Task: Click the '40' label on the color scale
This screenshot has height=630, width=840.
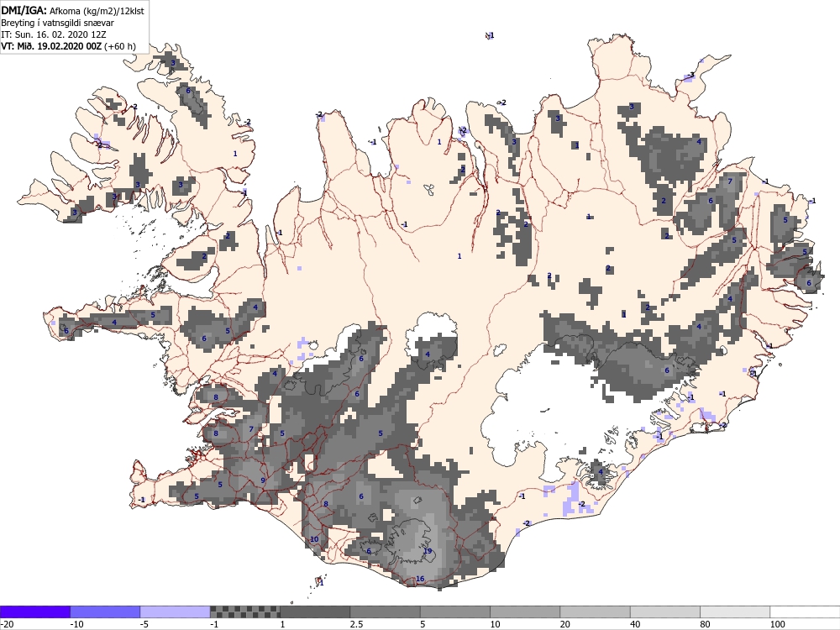Action: pyautogui.click(x=635, y=624)
